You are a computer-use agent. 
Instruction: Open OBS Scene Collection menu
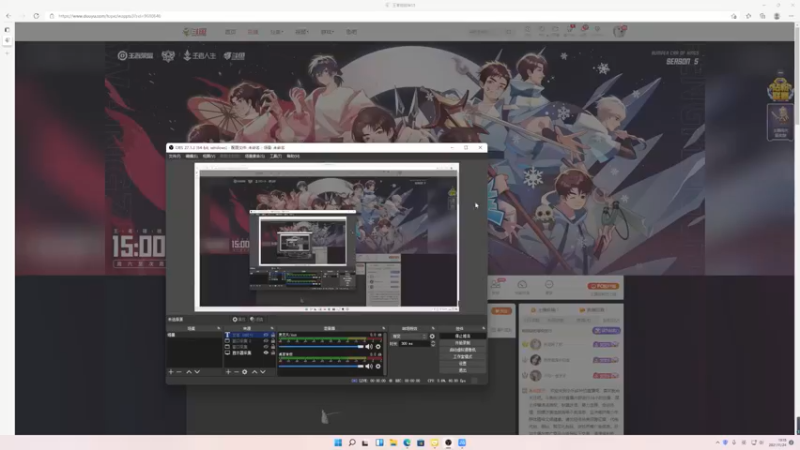(255, 156)
